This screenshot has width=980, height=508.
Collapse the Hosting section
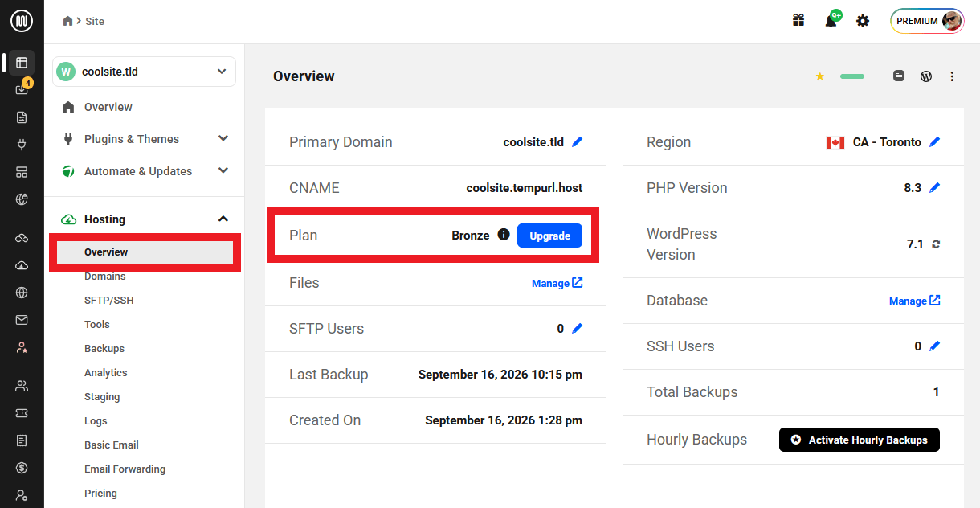pos(145,219)
